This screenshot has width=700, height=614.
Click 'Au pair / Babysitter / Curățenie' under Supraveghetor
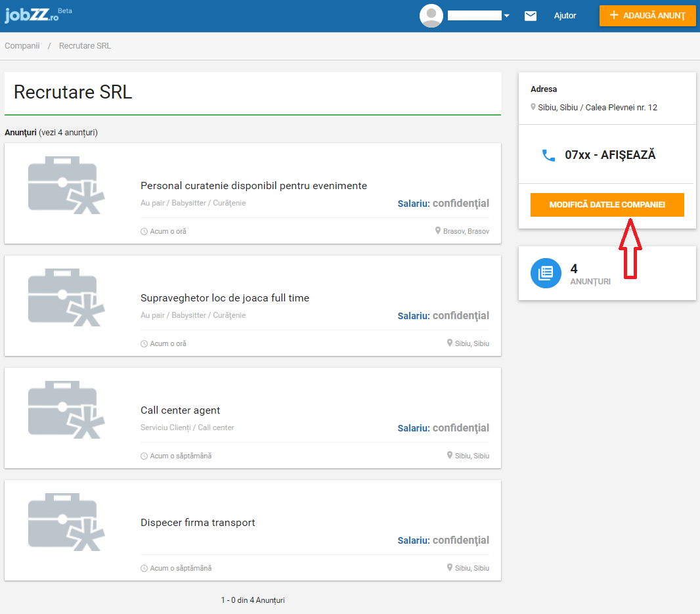click(x=193, y=315)
